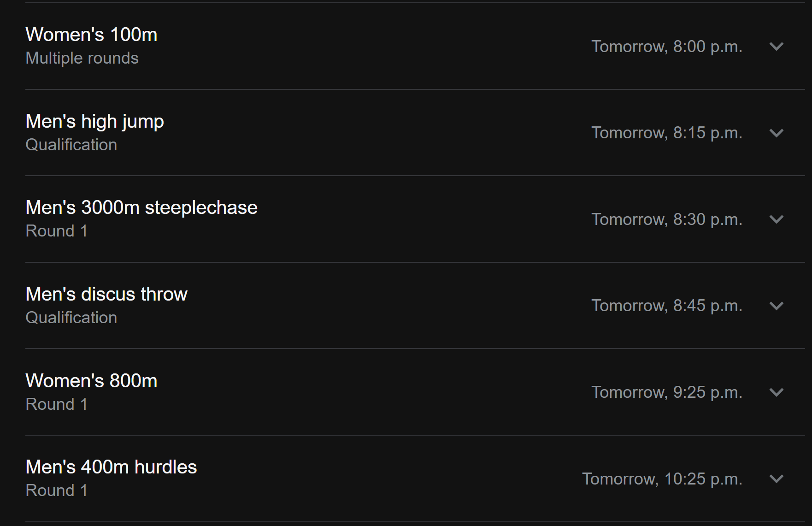The image size is (812, 526).
Task: Expand the Men's 400m hurdles chevron
Action: click(x=777, y=479)
